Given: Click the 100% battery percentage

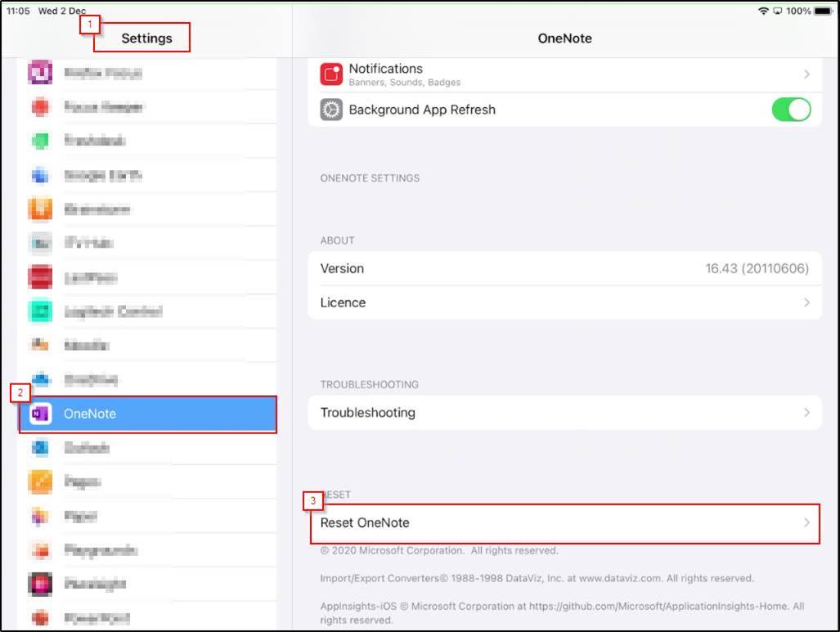Looking at the screenshot, I should 798,11.
